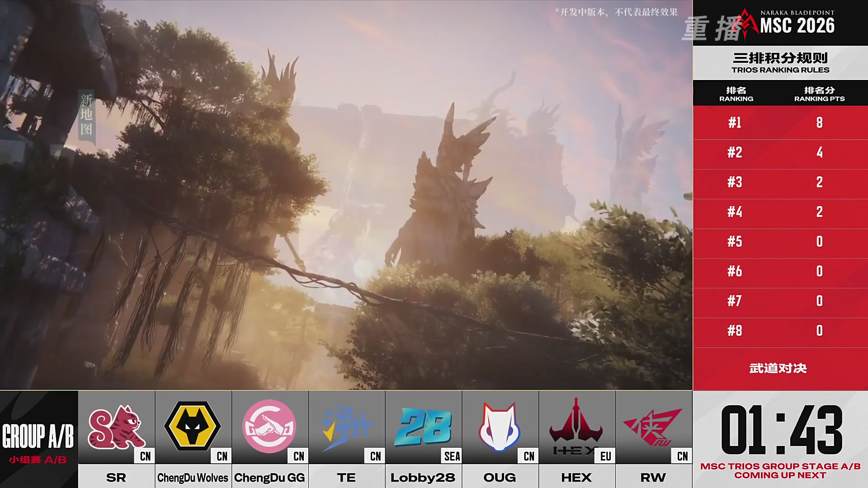Click the CN region tag on OUG

(x=528, y=456)
